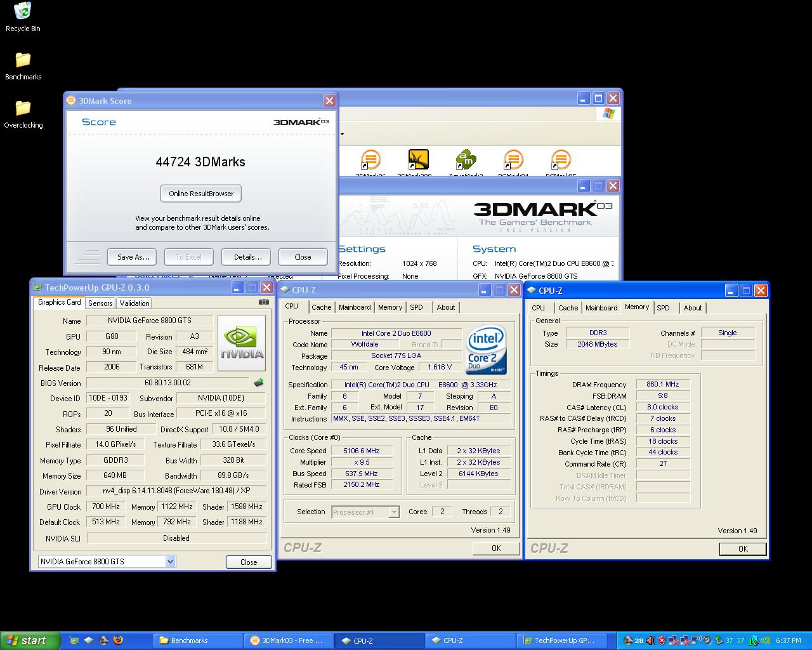Select the Graphics Card tab in GPU-Z
This screenshot has height=650, width=812.
(59, 302)
